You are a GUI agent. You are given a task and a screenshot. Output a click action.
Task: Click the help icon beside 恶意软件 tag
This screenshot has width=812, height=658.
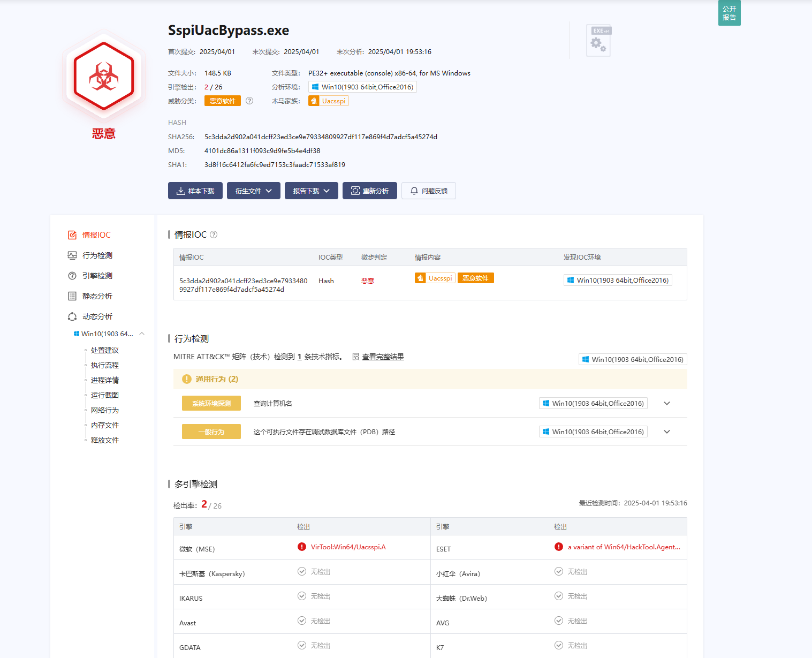[249, 101]
